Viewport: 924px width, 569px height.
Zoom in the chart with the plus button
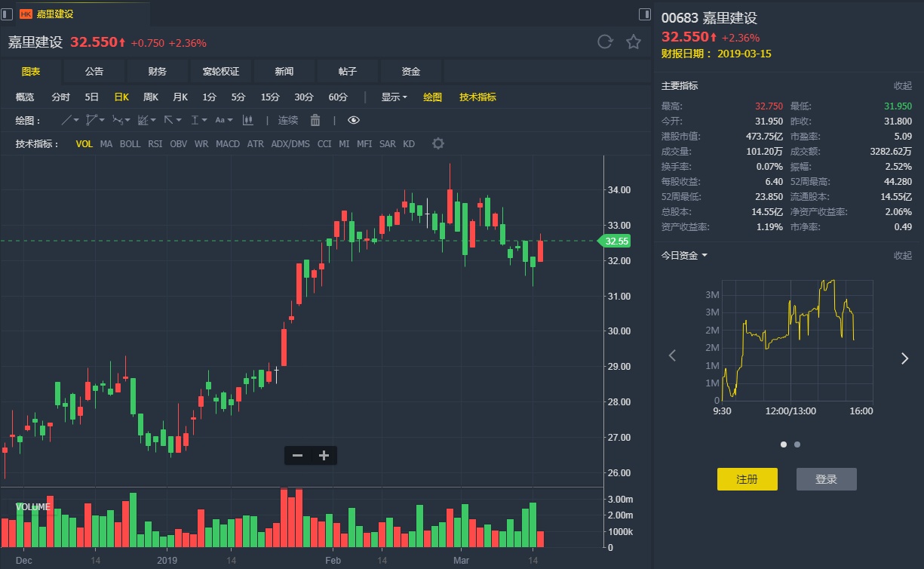click(x=324, y=455)
